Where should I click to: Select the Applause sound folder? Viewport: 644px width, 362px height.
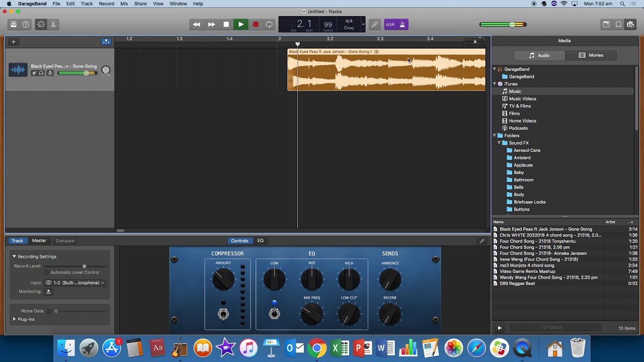(x=523, y=165)
